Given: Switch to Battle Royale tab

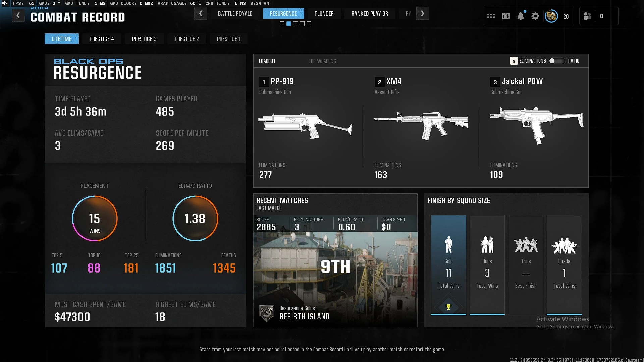Looking at the screenshot, I should 235,14.
